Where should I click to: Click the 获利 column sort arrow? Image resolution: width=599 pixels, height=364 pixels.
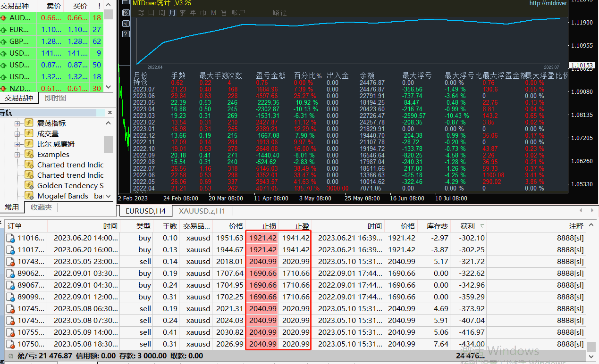click(x=482, y=226)
